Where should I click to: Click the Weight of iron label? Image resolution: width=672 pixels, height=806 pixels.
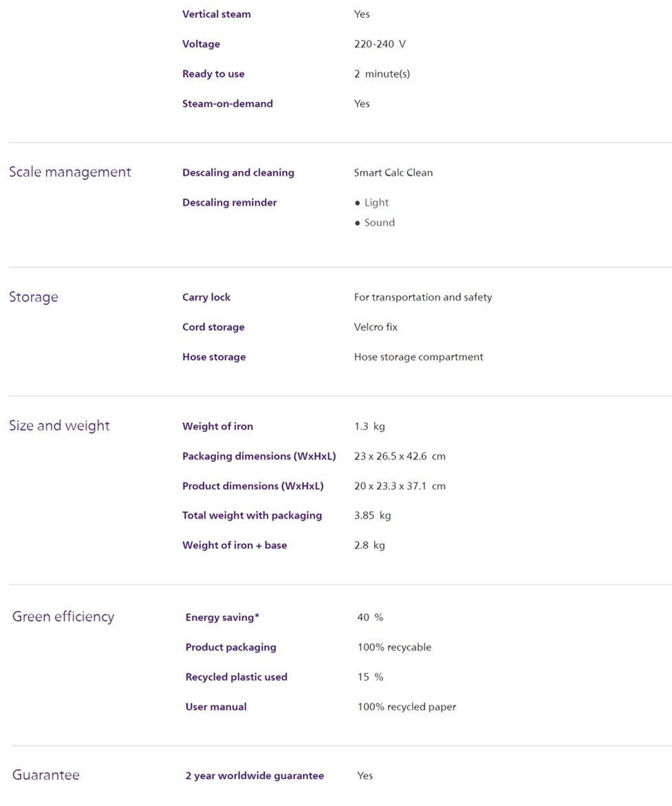point(217,426)
